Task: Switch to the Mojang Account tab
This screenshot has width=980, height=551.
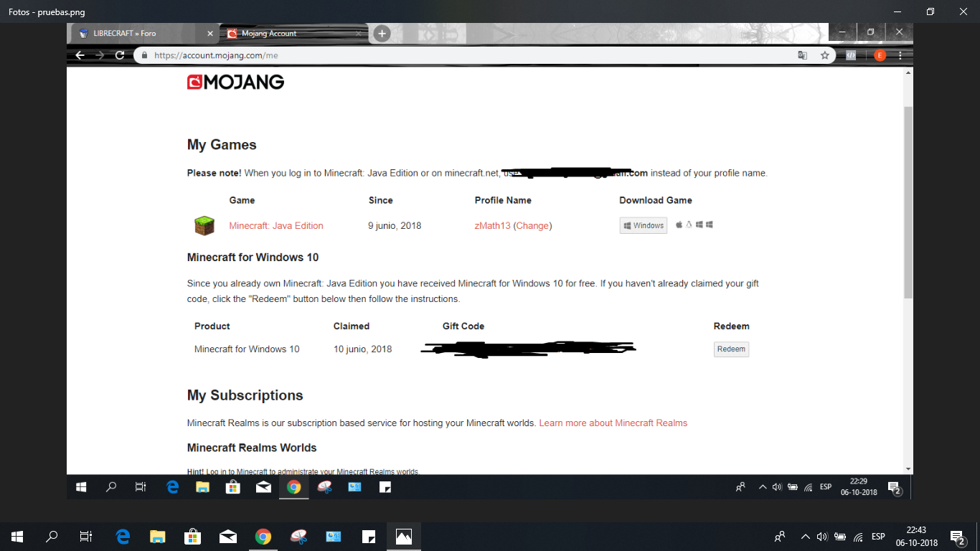Action: coord(293,33)
